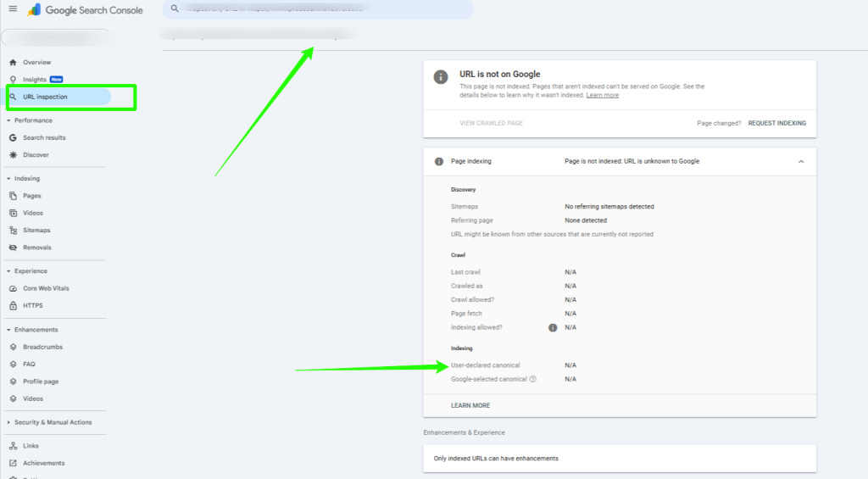Open HTTPS report in sidebar
The width and height of the screenshot is (868, 479).
pos(33,306)
